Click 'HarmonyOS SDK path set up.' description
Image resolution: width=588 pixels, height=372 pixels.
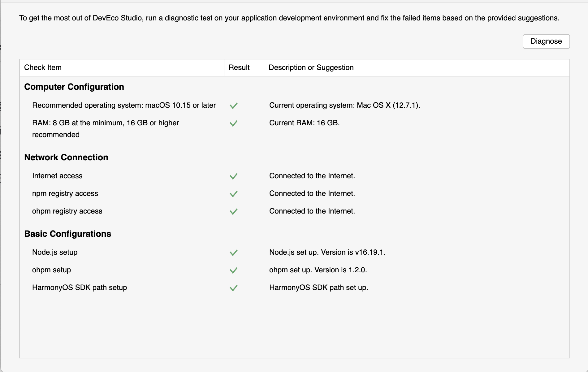(x=319, y=288)
